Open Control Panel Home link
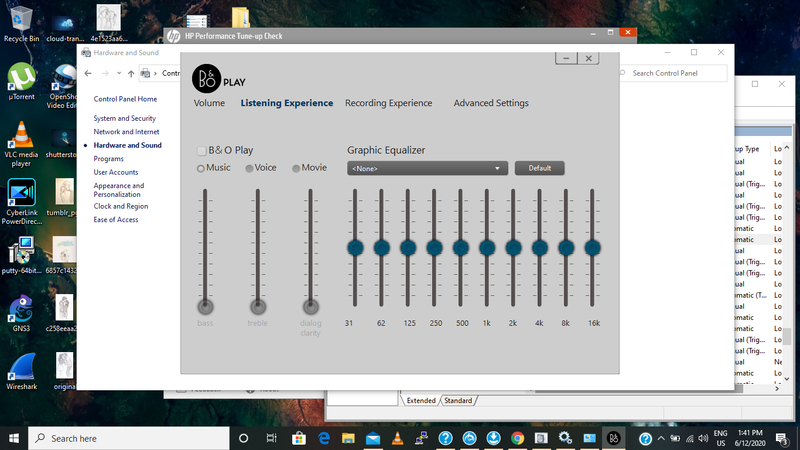The height and width of the screenshot is (450, 800). click(x=125, y=99)
